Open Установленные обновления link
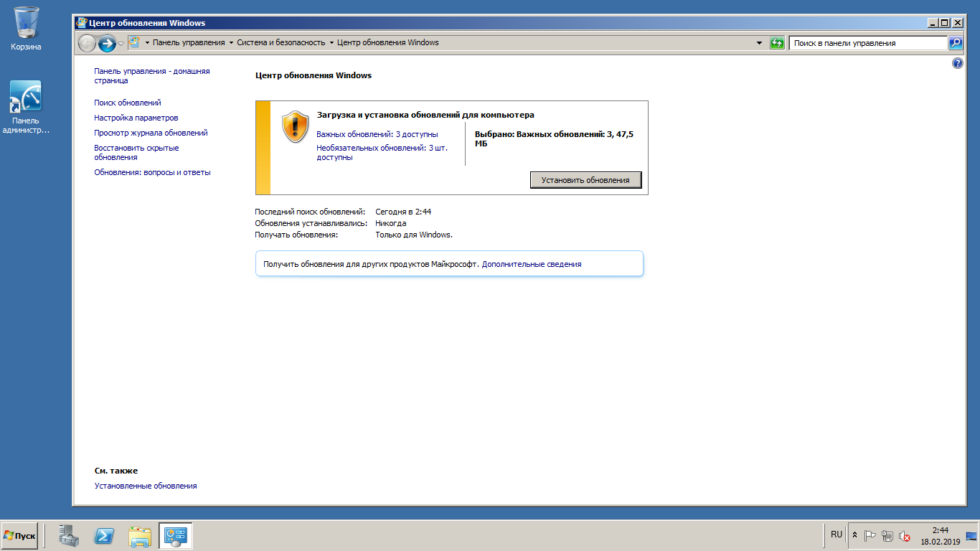The image size is (980, 551). pyautogui.click(x=146, y=486)
